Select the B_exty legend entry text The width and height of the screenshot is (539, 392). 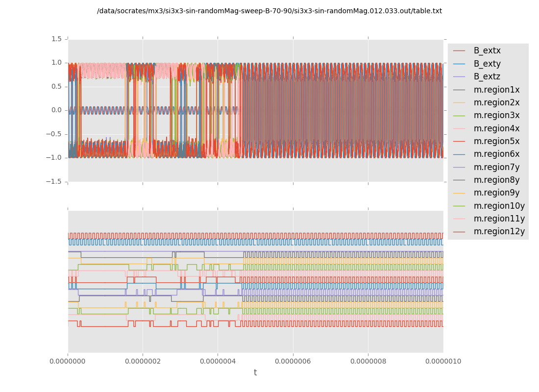[x=487, y=64]
